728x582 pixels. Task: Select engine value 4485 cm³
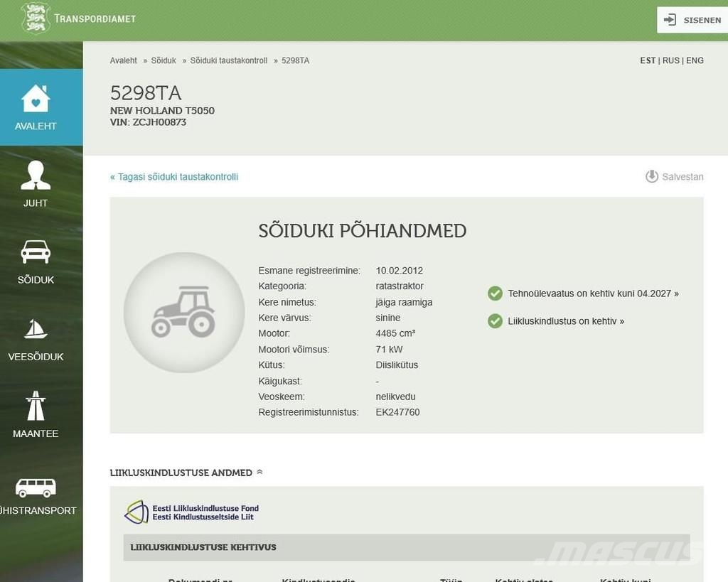click(395, 333)
